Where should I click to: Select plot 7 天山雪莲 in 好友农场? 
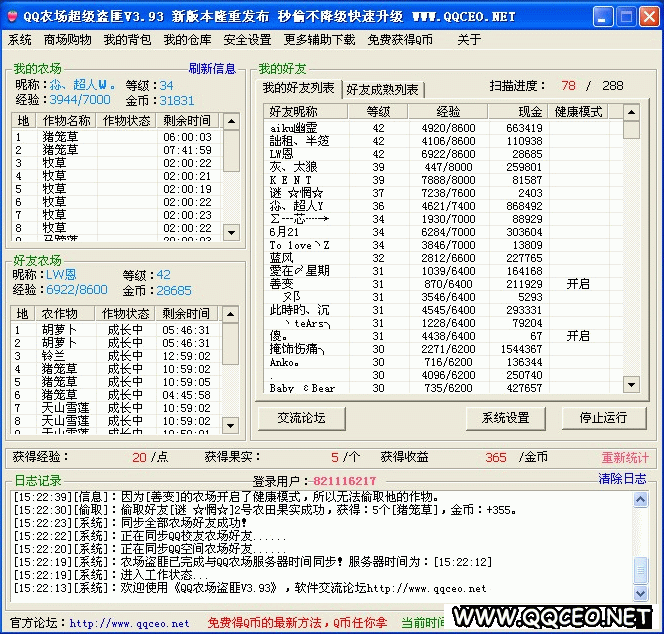tap(116, 408)
